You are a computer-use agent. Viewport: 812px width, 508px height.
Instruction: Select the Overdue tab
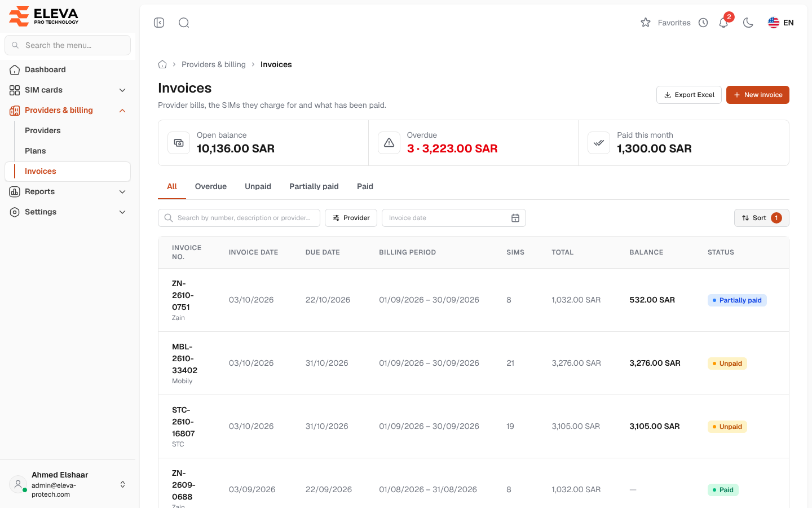click(x=211, y=186)
